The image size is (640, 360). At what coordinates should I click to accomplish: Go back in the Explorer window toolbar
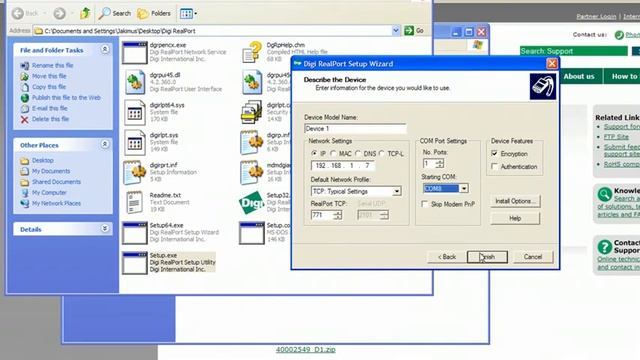[x=25, y=13]
